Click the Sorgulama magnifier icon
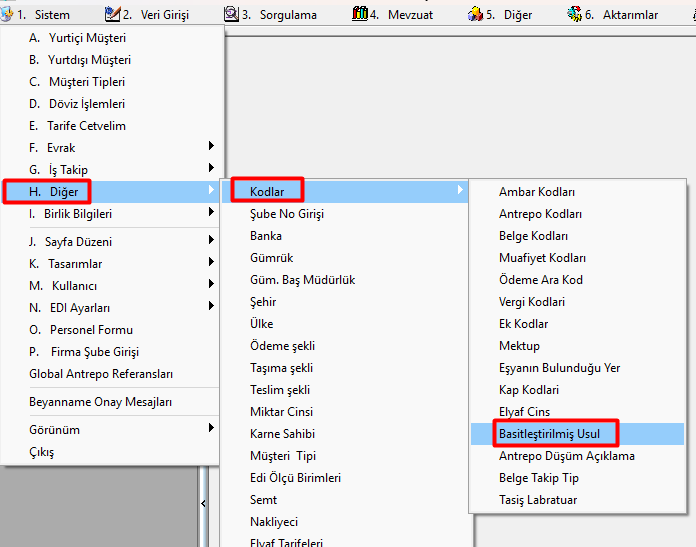Image resolution: width=696 pixels, height=547 pixels. coord(231,14)
